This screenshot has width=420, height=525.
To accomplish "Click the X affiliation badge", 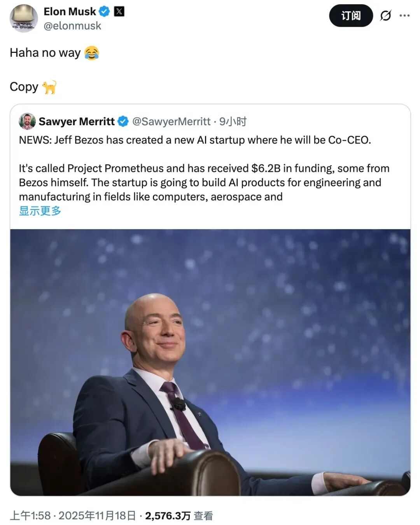I will point(119,12).
